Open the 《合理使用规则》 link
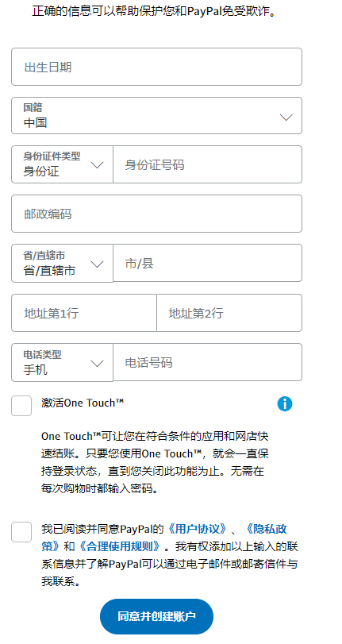 coord(120,546)
